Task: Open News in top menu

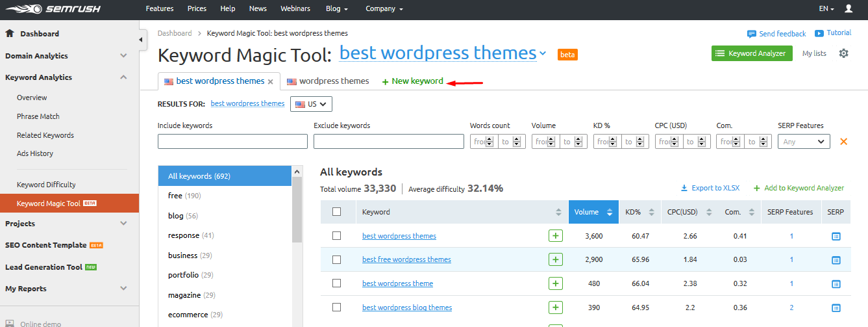Action: coord(258,9)
